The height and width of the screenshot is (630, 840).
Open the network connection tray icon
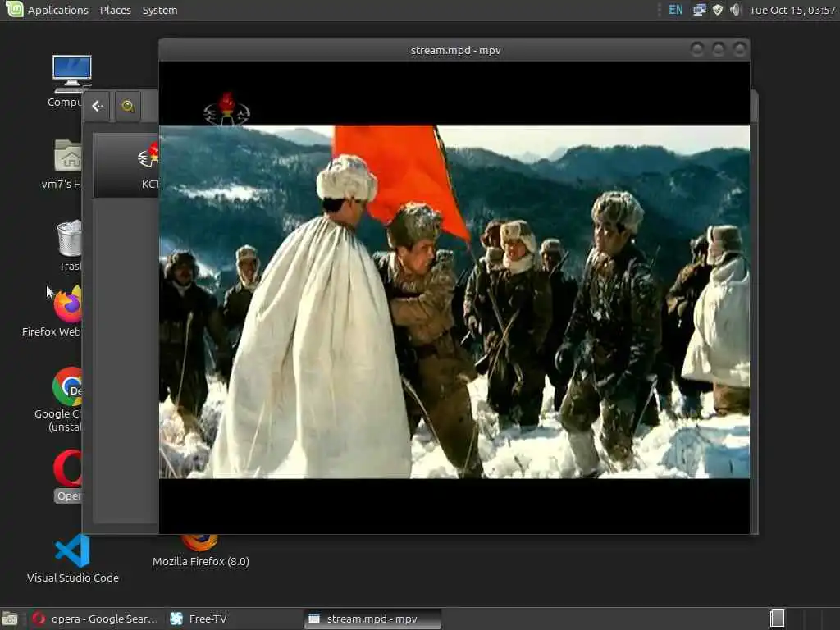pyautogui.click(x=699, y=10)
